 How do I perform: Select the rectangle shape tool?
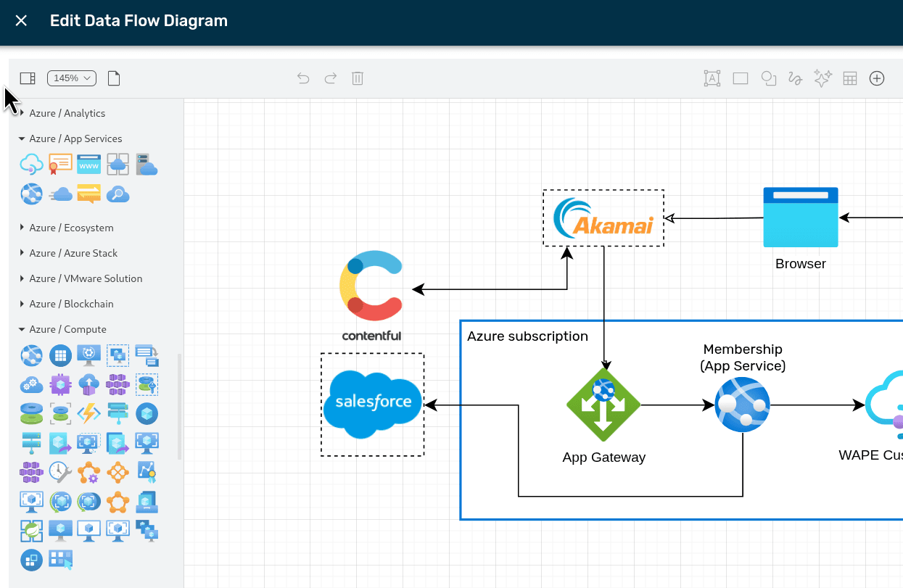pos(741,78)
